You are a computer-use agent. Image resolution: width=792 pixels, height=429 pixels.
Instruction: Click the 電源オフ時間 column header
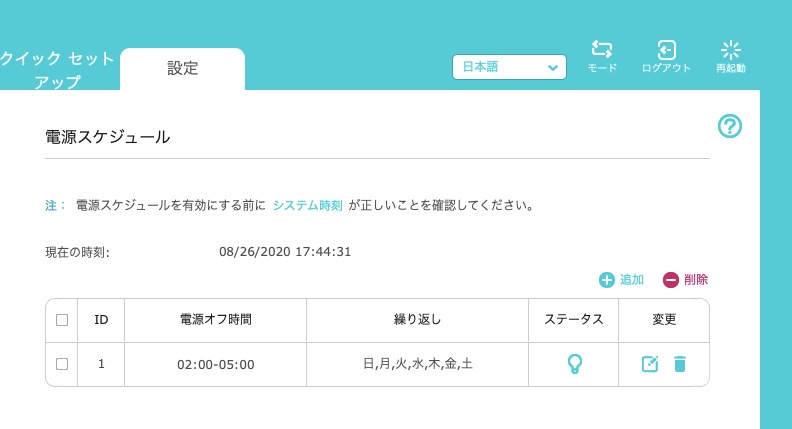click(216, 320)
